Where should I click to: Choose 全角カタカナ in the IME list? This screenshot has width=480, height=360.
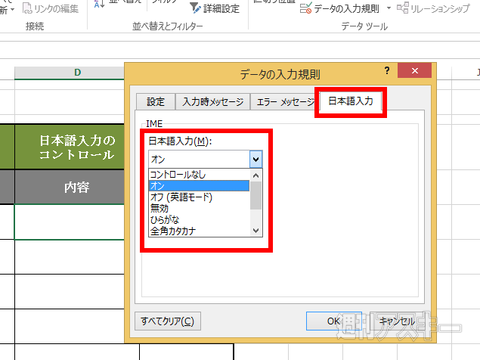tap(199, 231)
